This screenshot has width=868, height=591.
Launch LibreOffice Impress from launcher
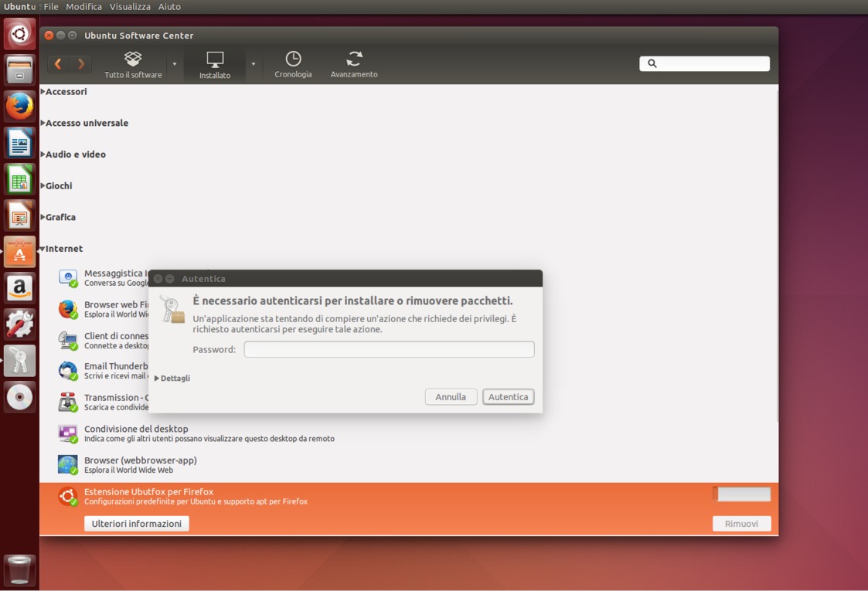[x=19, y=216]
